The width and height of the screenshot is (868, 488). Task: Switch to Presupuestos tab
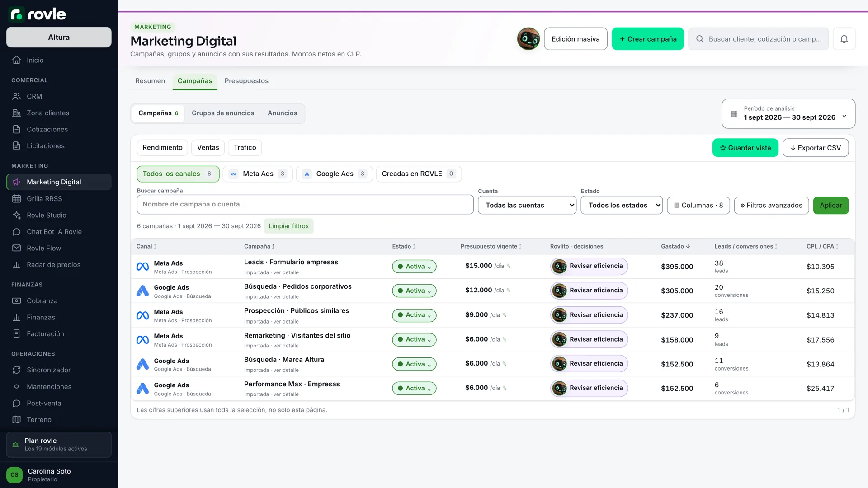click(x=246, y=81)
